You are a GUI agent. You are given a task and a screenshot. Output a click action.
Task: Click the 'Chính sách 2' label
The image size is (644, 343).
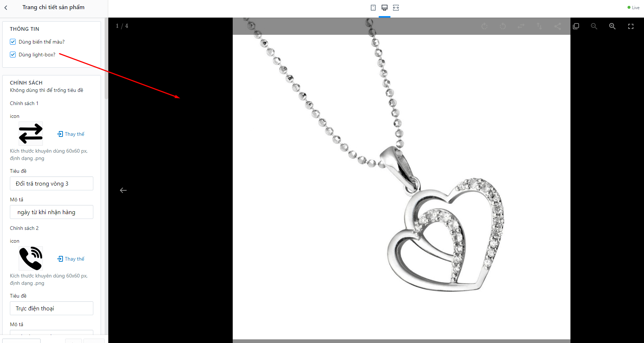(24, 228)
